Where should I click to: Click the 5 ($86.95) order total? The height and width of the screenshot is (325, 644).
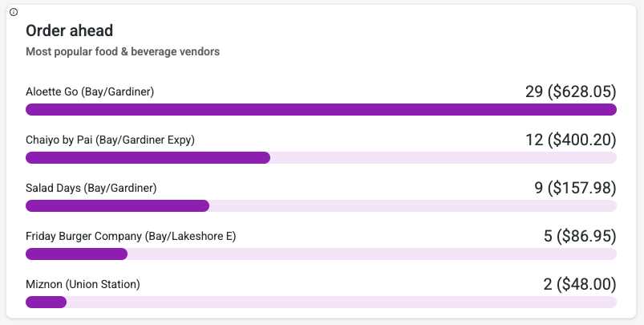(580, 236)
